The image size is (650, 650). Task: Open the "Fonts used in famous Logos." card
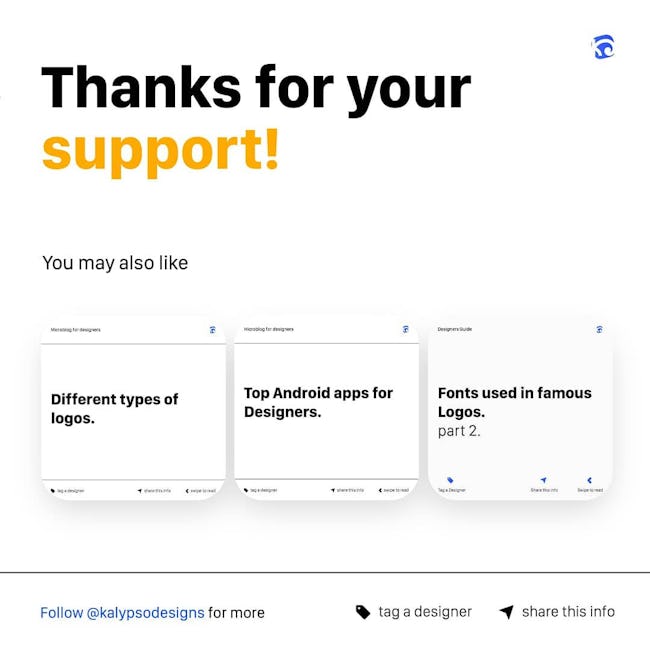[520, 408]
